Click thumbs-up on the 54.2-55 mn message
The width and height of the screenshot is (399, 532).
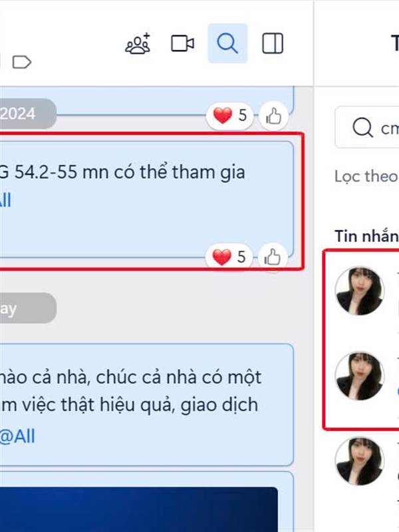[273, 257]
